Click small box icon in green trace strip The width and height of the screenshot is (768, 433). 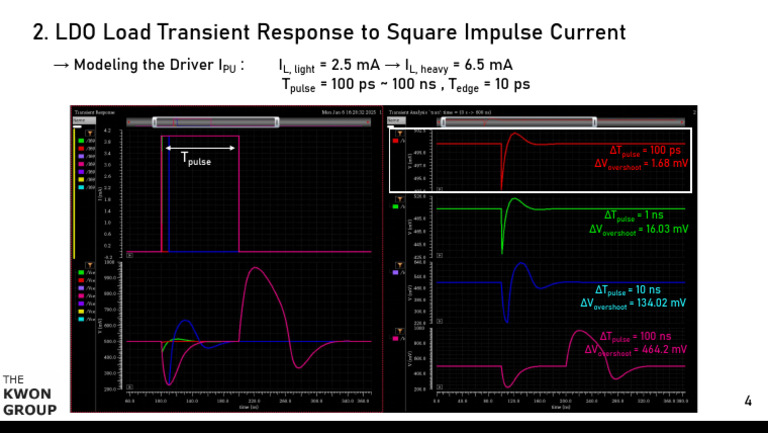[x=439, y=255]
